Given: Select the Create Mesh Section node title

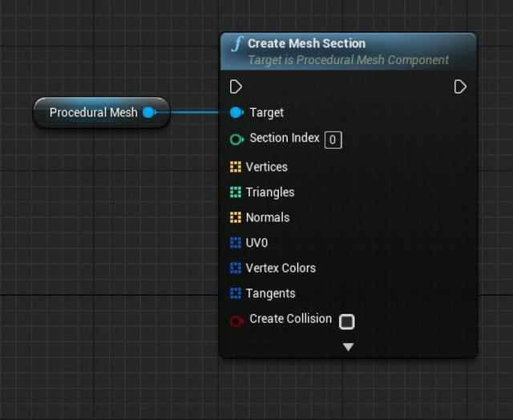Looking at the screenshot, I should click(x=306, y=43).
